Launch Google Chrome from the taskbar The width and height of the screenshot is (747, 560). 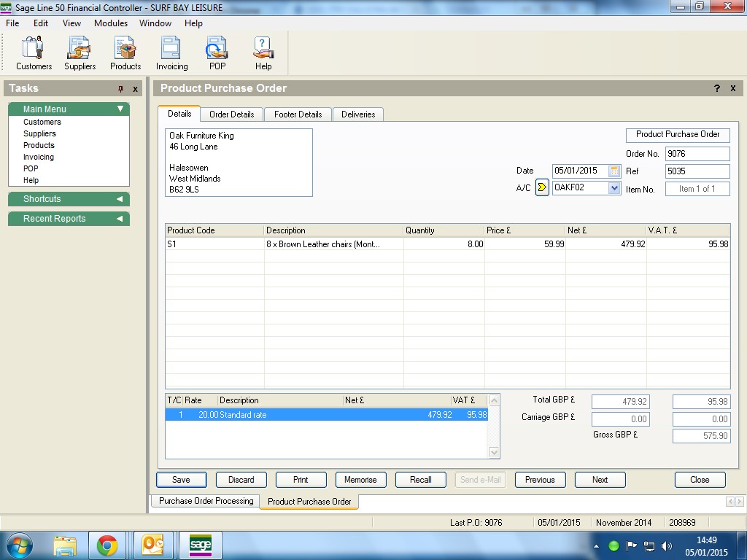pyautogui.click(x=107, y=545)
